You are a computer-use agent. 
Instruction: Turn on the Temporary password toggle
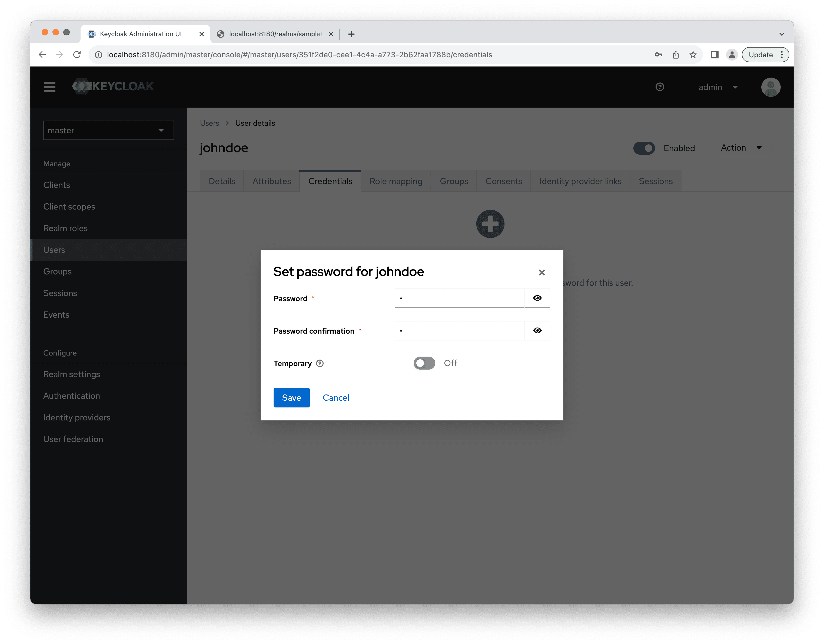[424, 363]
